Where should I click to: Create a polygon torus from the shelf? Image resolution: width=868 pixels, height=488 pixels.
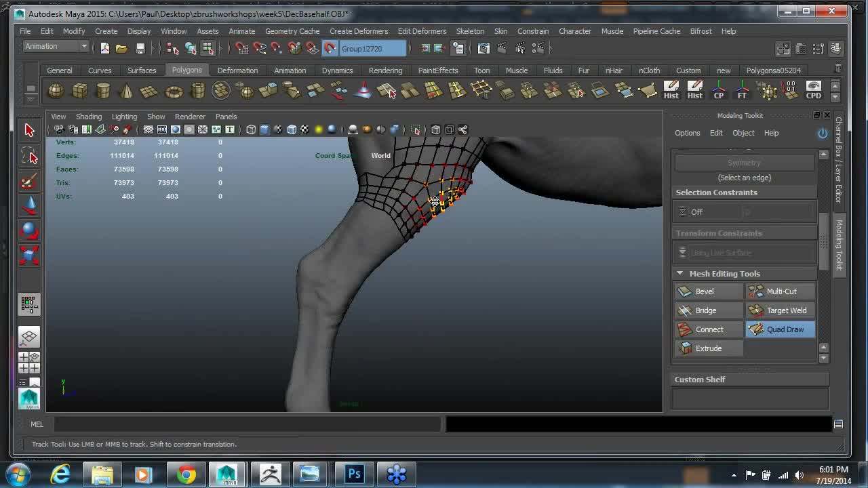(174, 90)
